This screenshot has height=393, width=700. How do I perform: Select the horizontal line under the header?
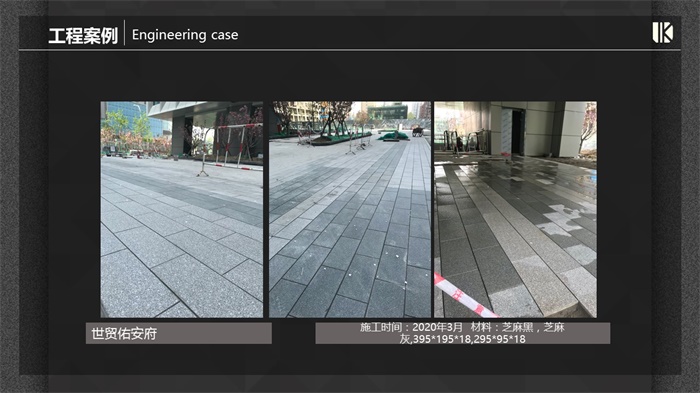pyautogui.click(x=350, y=50)
